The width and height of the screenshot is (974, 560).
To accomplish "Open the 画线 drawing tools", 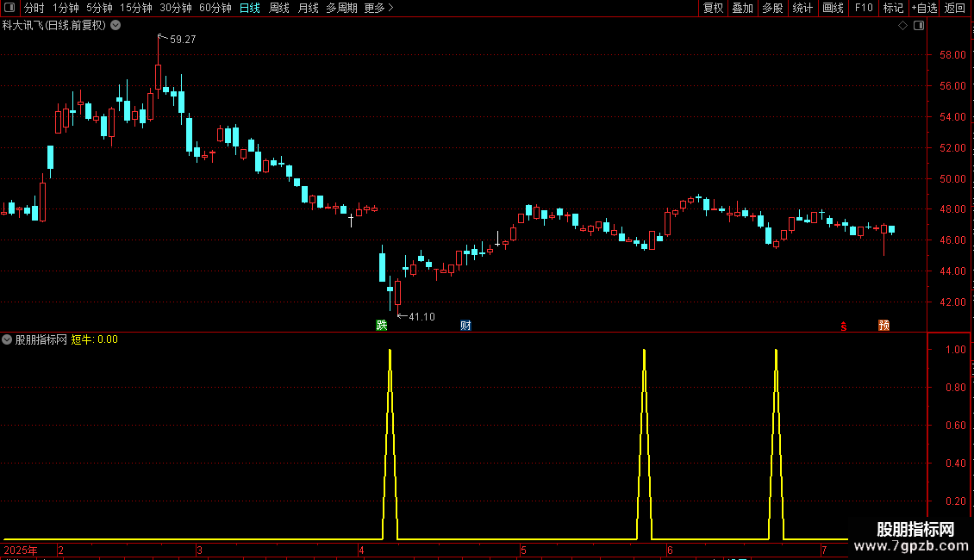I will tap(833, 8).
